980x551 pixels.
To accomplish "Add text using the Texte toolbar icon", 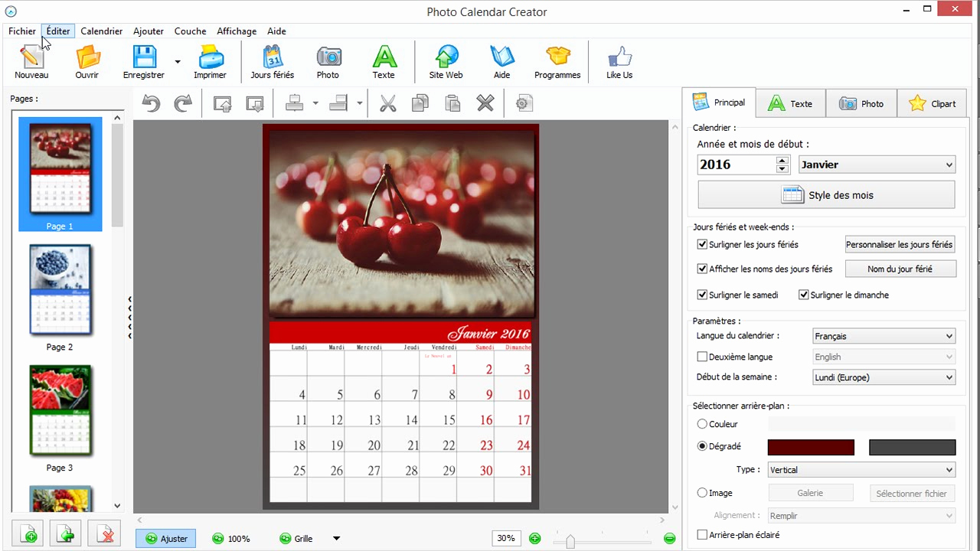I will (x=384, y=62).
